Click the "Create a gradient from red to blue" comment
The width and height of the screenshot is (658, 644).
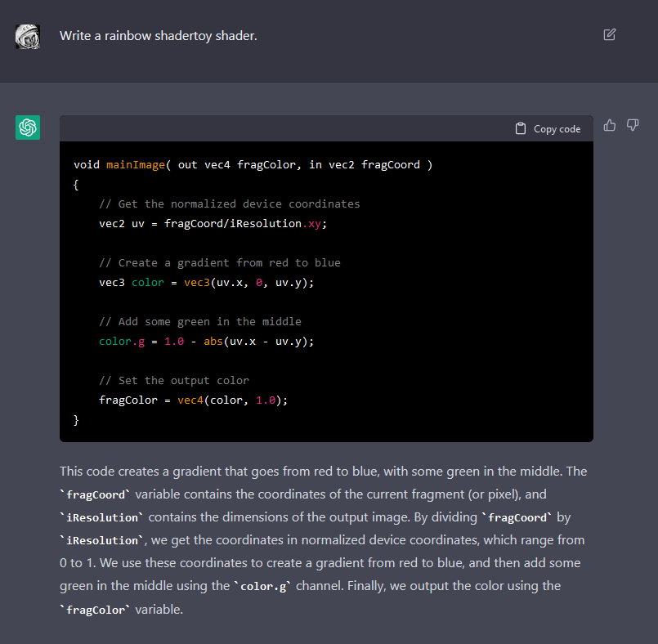point(219,263)
